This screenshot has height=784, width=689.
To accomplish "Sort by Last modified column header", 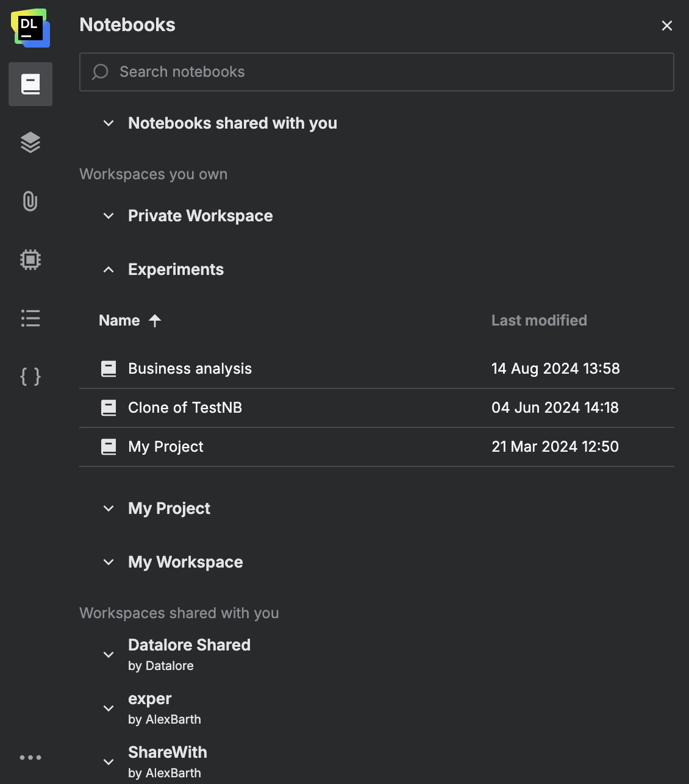I will click(539, 321).
